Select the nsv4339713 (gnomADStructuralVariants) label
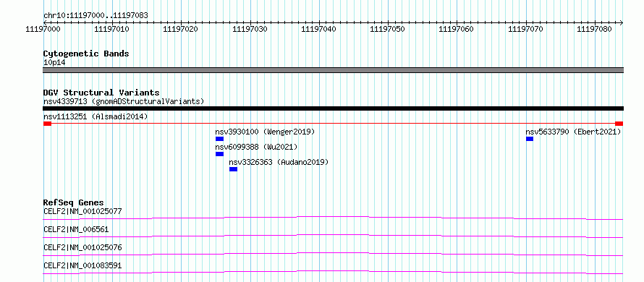This screenshot has height=282, width=644. point(124,101)
